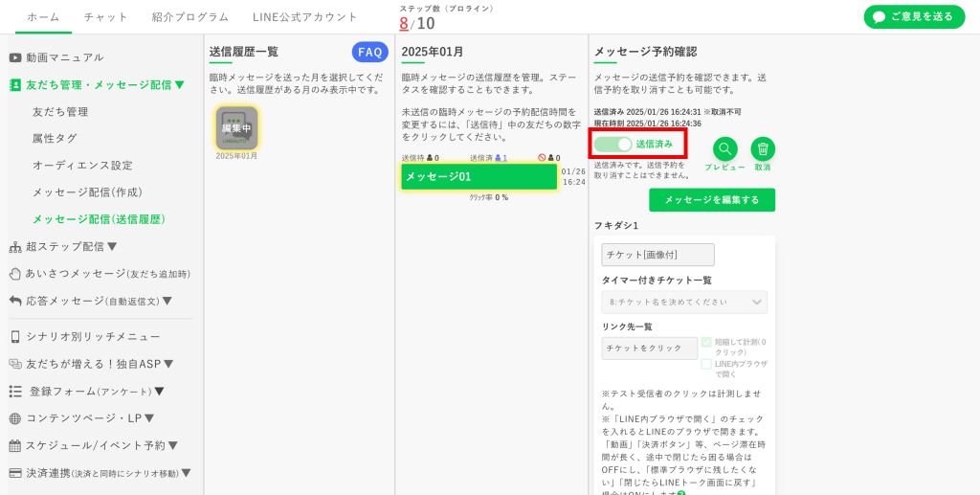The height and width of the screenshot is (495, 980).
Task: Click the コンテンツページ・LP globe icon
Action: click(15, 418)
